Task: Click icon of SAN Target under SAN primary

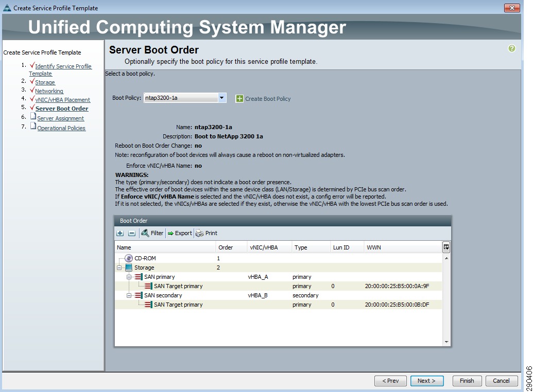Action: 148,286
